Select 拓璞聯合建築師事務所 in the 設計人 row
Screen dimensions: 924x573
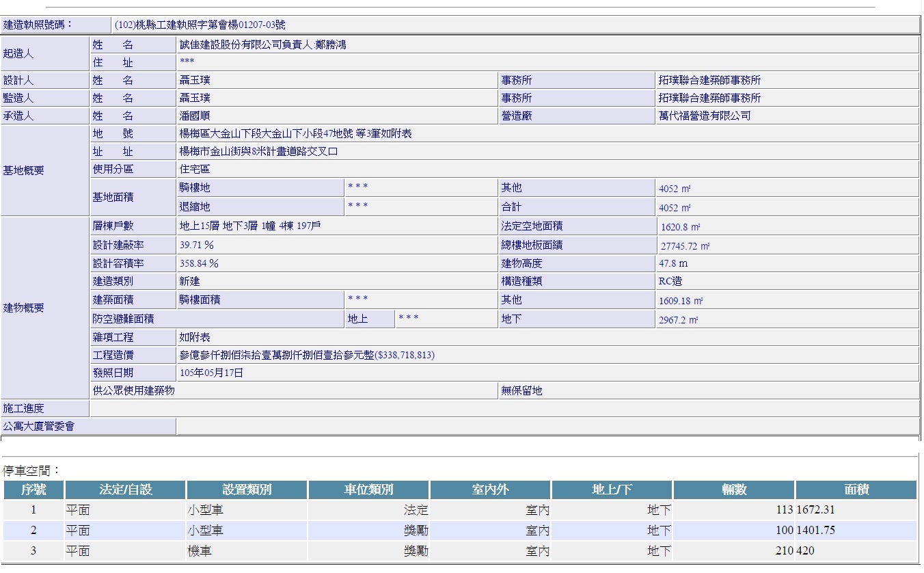pos(709,81)
